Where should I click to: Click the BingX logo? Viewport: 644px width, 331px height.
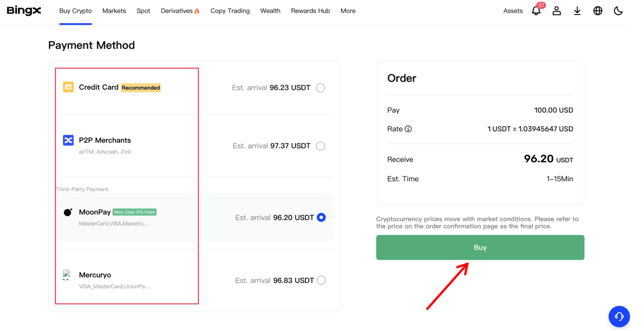(24, 11)
